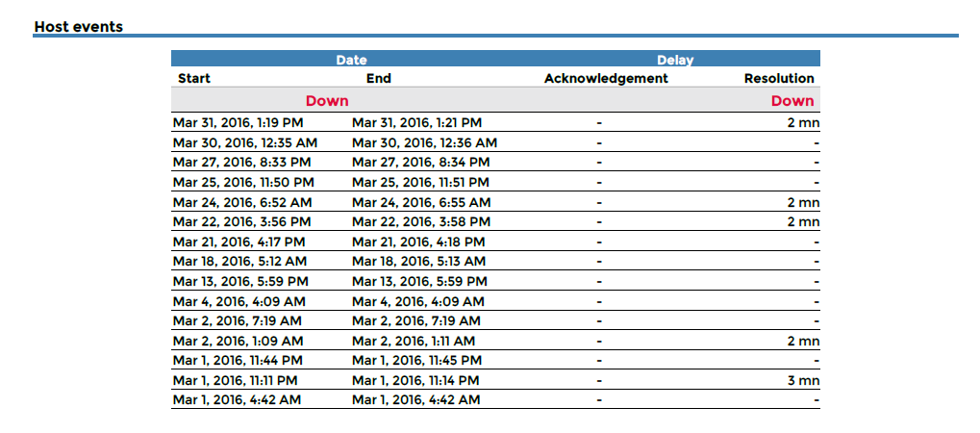Click the Acknowledgement column header
Viewport: 980px width, 433px height.
[606, 79]
